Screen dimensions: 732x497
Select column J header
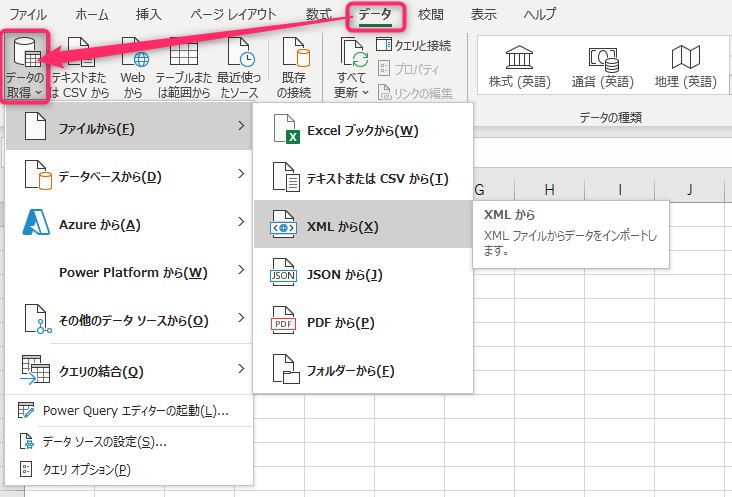pos(690,190)
